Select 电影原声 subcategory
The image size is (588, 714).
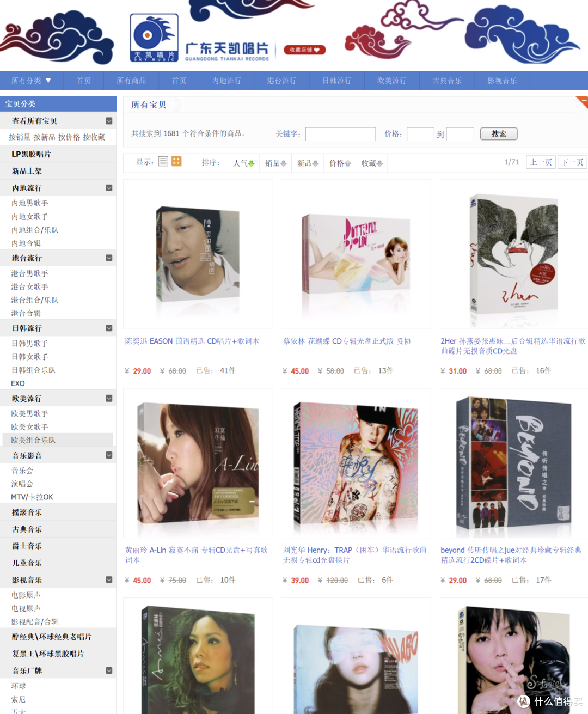26,595
